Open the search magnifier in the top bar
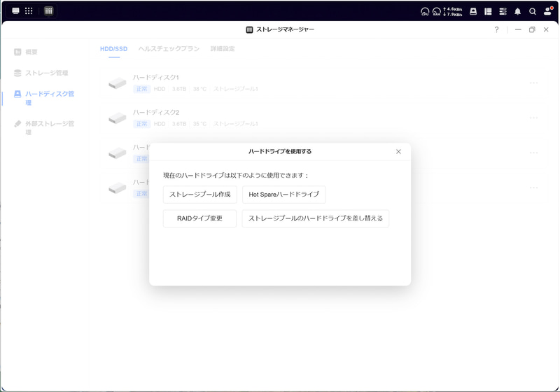Viewport: 560px width, 392px height. (533, 11)
